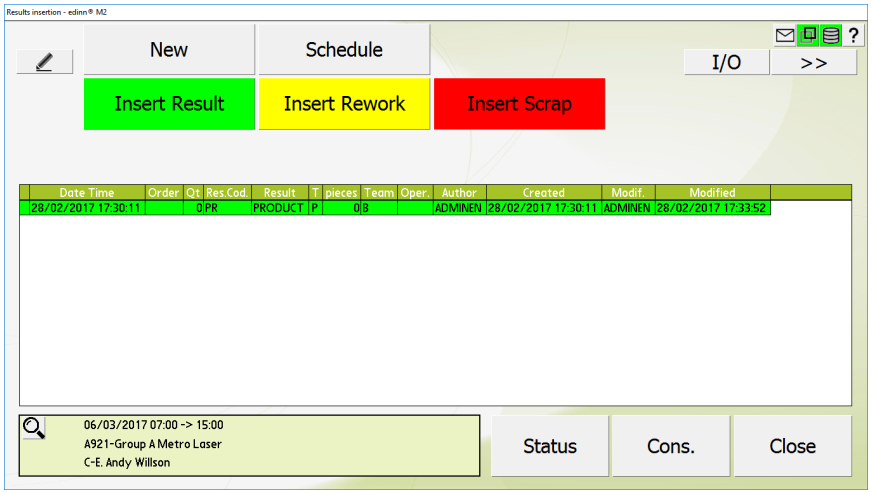872x493 pixels.
Task: Click the Modified column header
Action: click(x=712, y=193)
